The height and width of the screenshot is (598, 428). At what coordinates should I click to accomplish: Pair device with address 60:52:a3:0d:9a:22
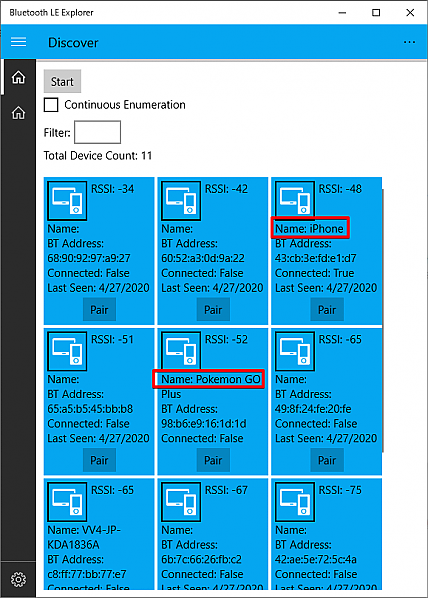coord(213,310)
